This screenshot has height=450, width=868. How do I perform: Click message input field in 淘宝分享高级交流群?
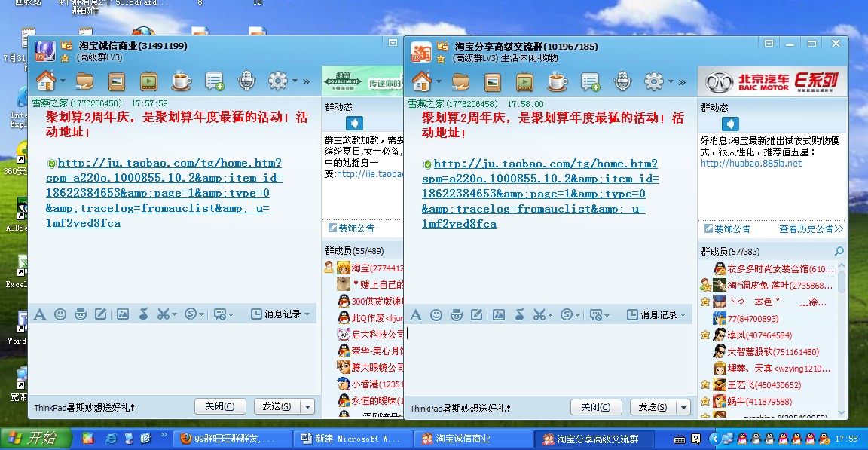(x=550, y=359)
